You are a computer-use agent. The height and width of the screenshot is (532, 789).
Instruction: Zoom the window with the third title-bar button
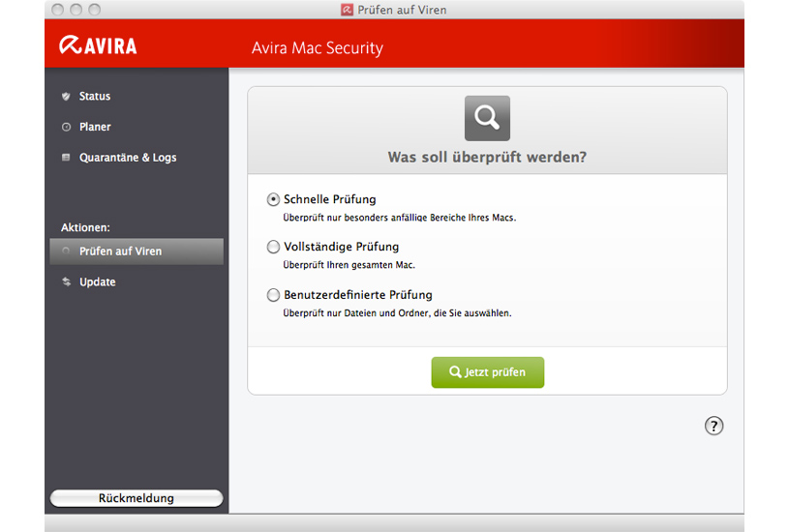click(x=94, y=10)
